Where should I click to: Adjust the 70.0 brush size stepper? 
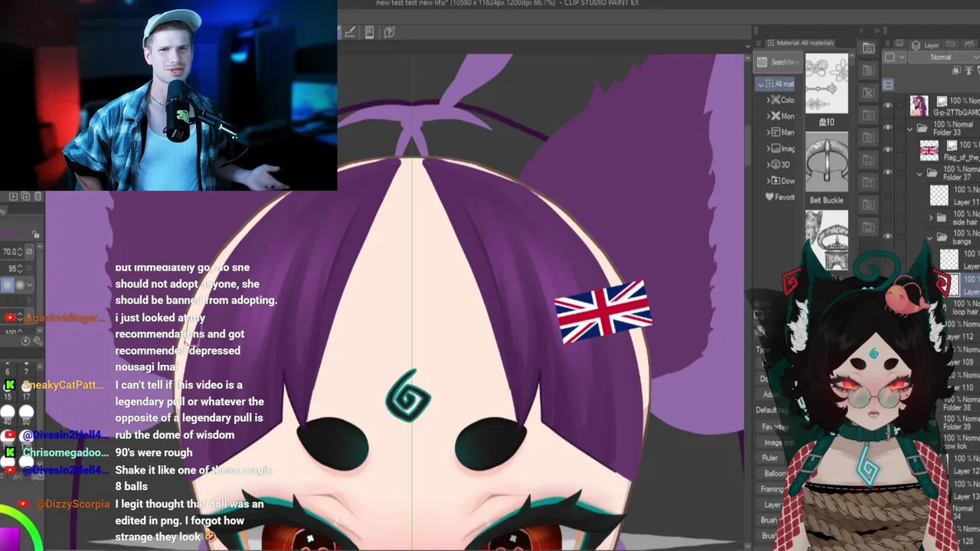pos(21,252)
